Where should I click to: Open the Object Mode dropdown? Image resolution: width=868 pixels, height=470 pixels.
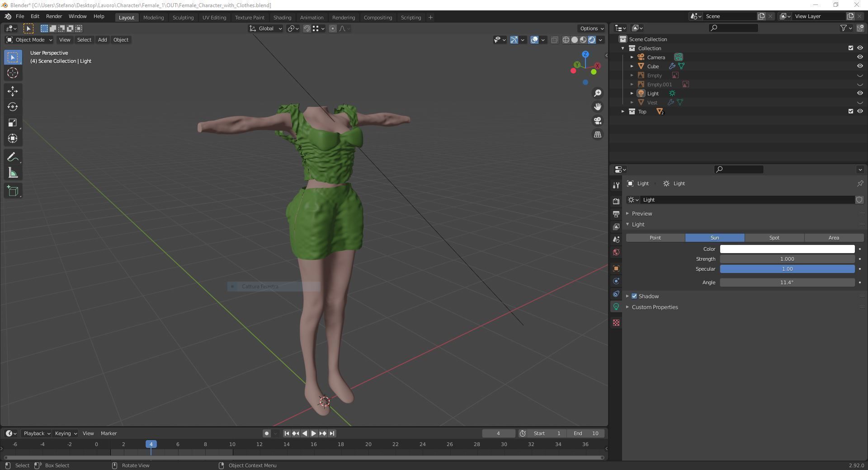[29, 40]
